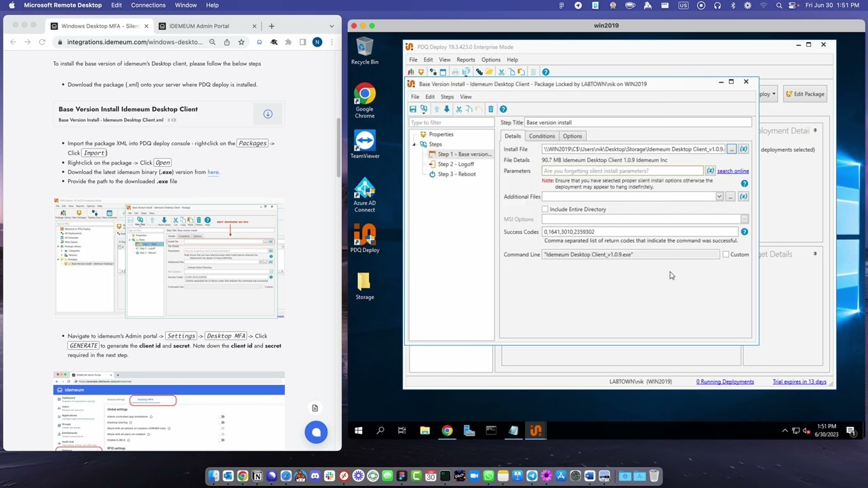Move step down with blue arrow
This screenshot has height=488, width=868.
[x=446, y=109]
